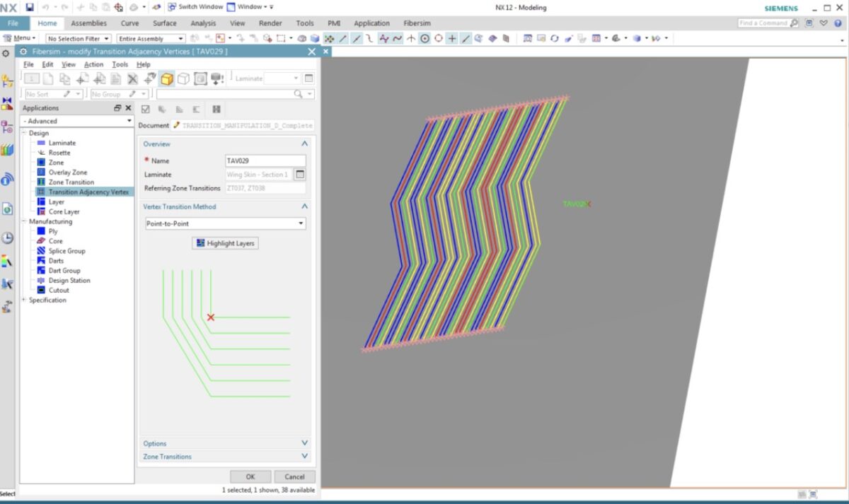849x504 pixels.
Task: Switch to the Analysis ribbon tab
Action: (203, 23)
